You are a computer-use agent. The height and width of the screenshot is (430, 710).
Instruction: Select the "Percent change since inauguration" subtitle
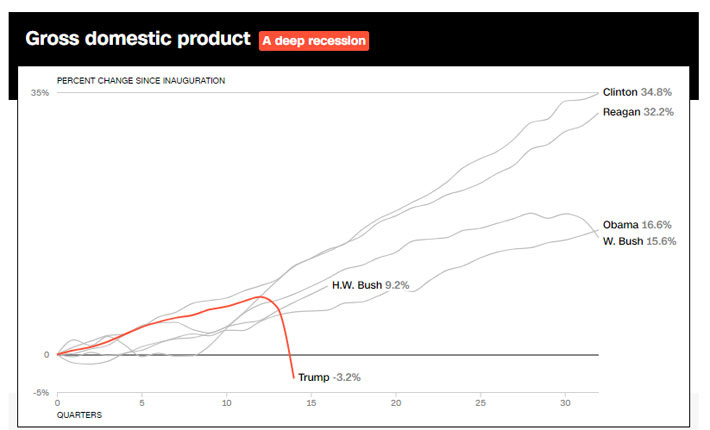(140, 80)
